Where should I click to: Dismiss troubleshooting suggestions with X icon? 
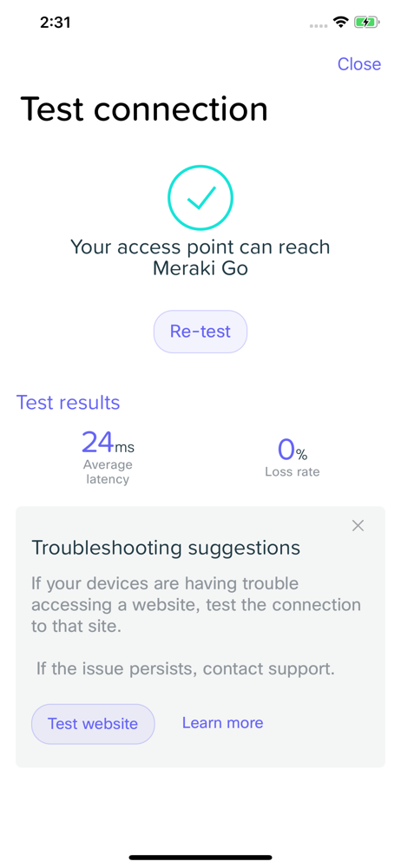pos(358,526)
